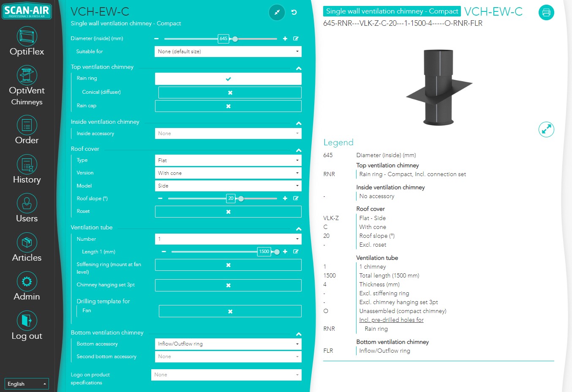Click the edit icon beside Diameter slider
Viewport: 572px width, 392px height.
pos(296,38)
